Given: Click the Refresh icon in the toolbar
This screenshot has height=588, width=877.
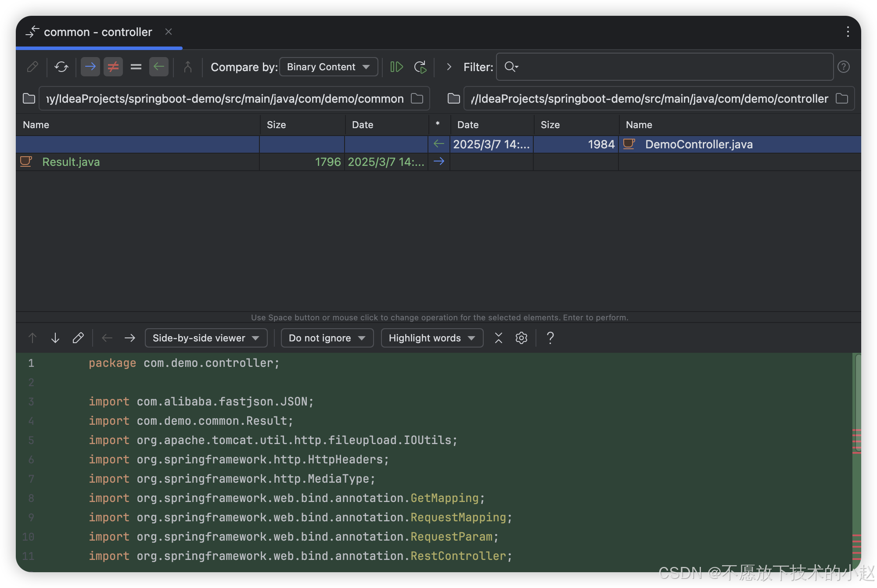Looking at the screenshot, I should point(61,67).
